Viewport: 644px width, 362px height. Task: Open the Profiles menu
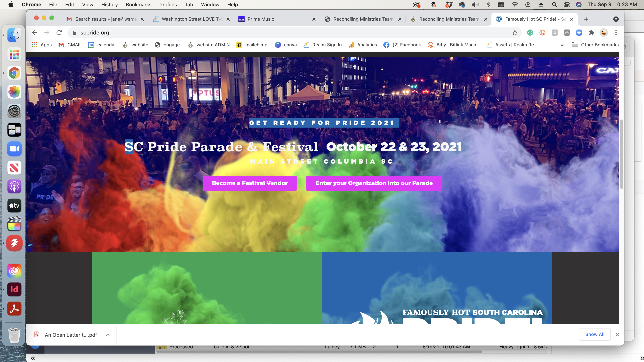tap(168, 4)
